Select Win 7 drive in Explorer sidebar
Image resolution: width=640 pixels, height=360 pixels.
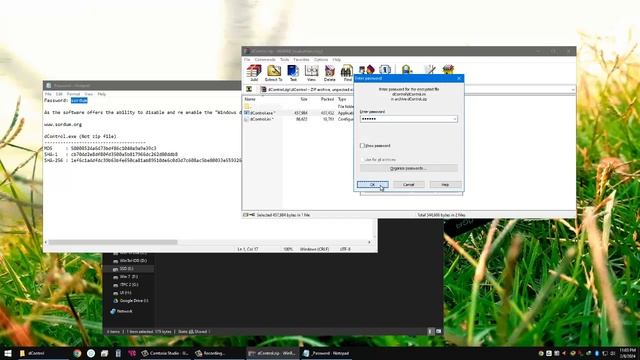click(129, 277)
